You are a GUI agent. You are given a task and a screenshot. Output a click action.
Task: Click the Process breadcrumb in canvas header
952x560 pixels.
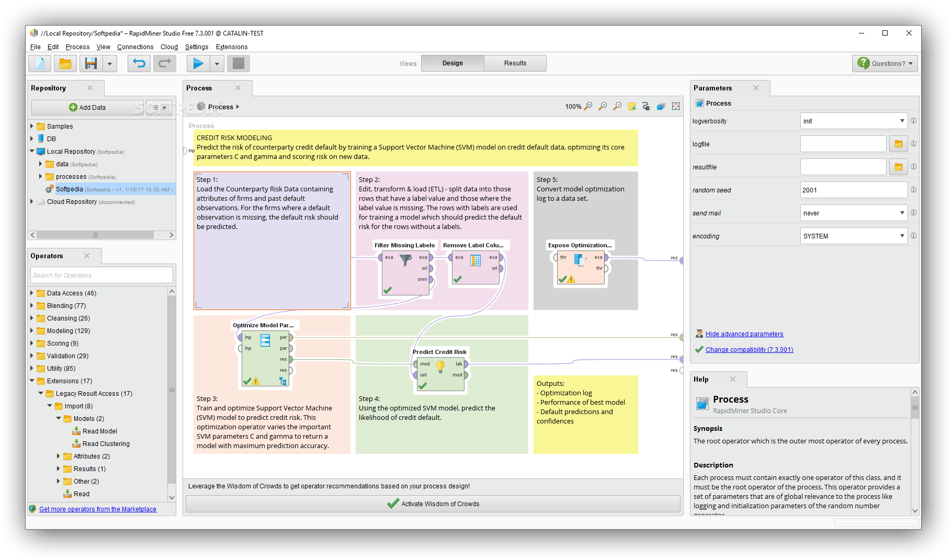220,107
